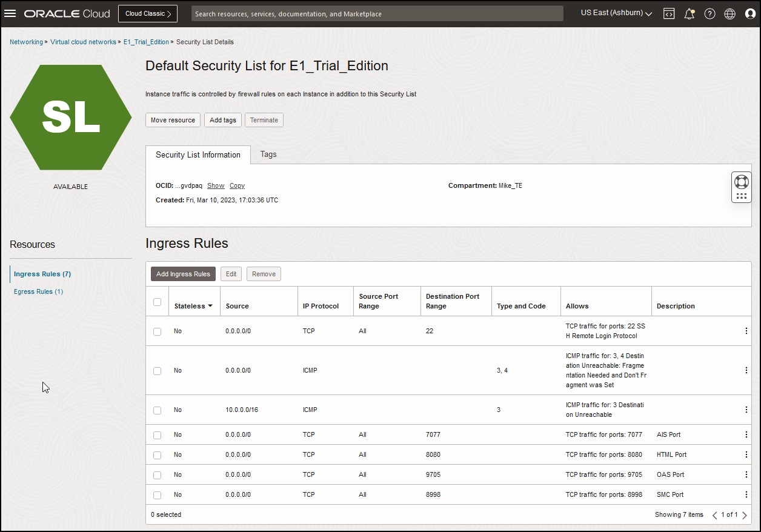
Task: Open the navigation hamburger menu
Action: click(x=10, y=13)
